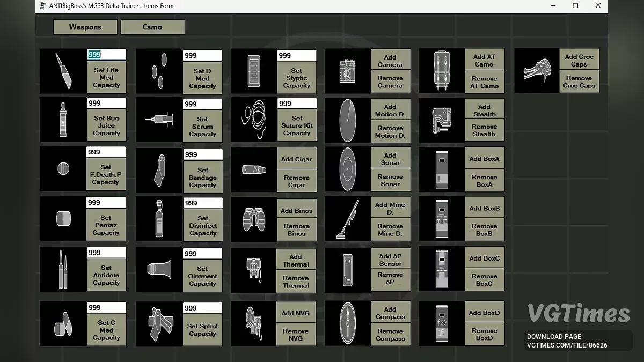Select the Styptic capacity number field

tap(297, 55)
